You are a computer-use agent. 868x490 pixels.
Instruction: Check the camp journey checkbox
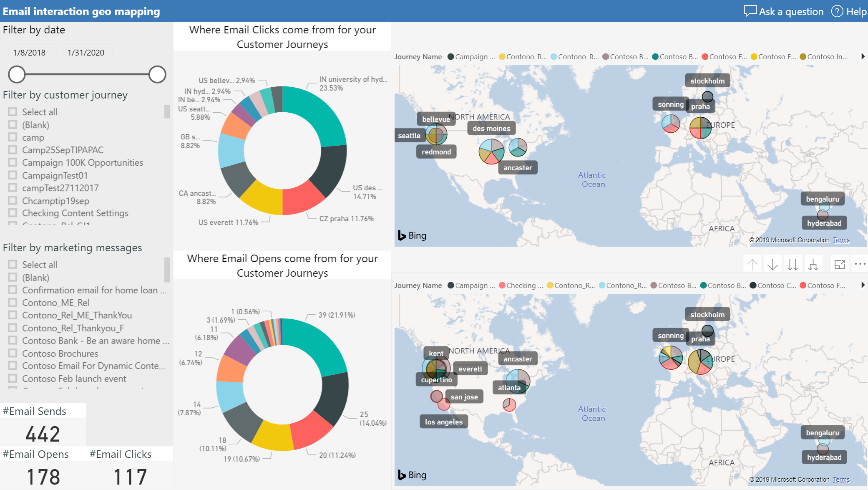tap(13, 137)
